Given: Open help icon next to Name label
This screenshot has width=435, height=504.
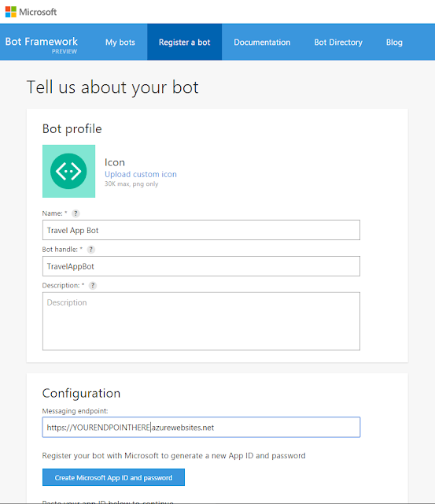Looking at the screenshot, I should pos(76,213).
